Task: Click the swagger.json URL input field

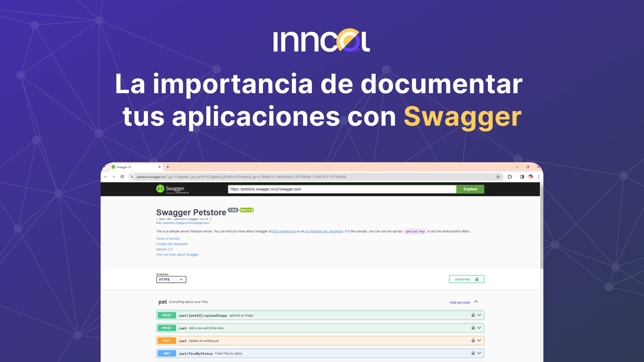Action: (342, 189)
